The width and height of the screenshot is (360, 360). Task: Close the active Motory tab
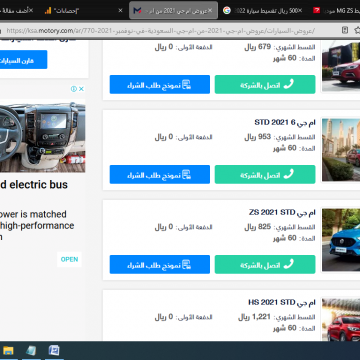coord(210,11)
